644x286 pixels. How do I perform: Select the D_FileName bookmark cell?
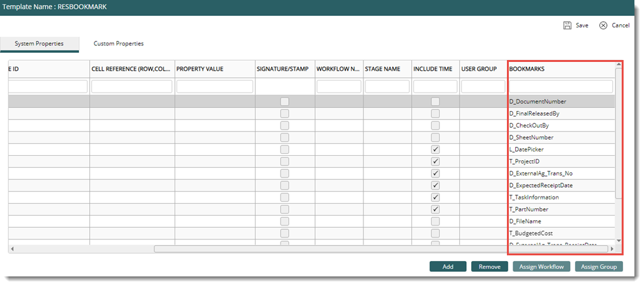click(561, 221)
